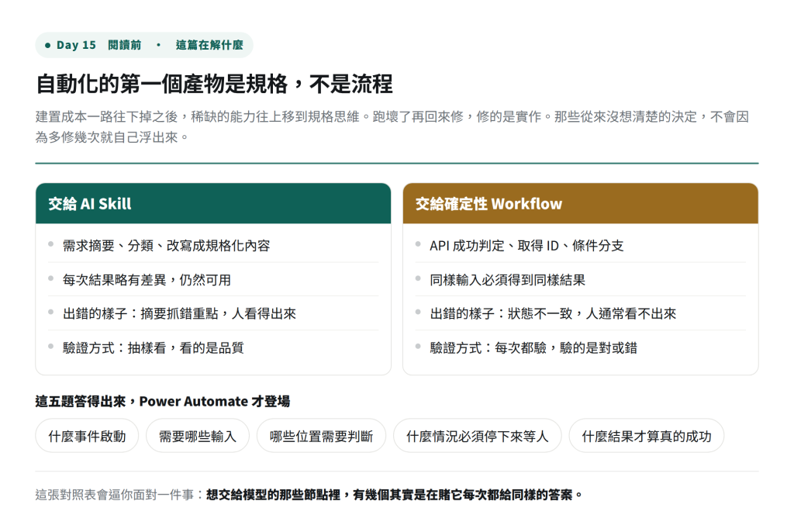Click the intro paragraph starting "建置成本一路往下掉之後"

[x=392, y=126]
